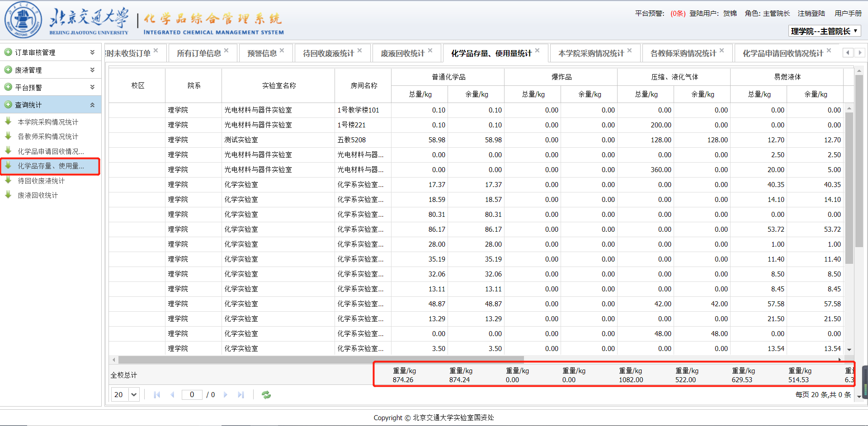Click the table's horizontal scrollbar thumb
The height and width of the screenshot is (426, 868).
point(321,360)
